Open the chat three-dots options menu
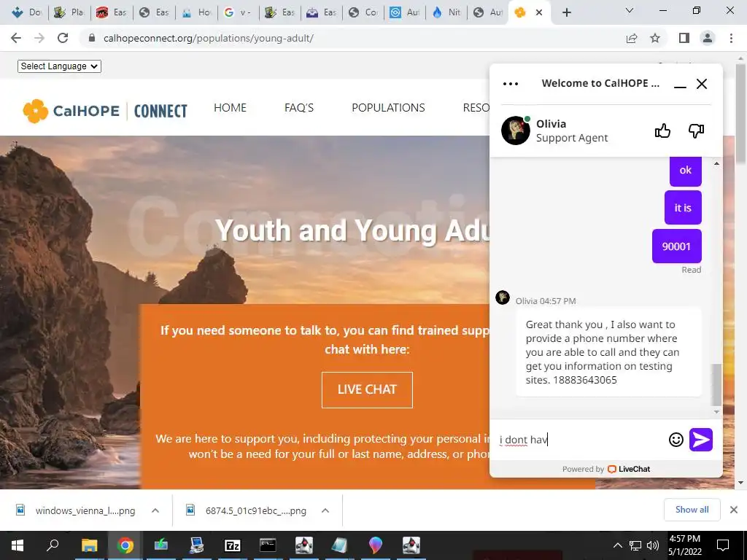 pyautogui.click(x=510, y=84)
